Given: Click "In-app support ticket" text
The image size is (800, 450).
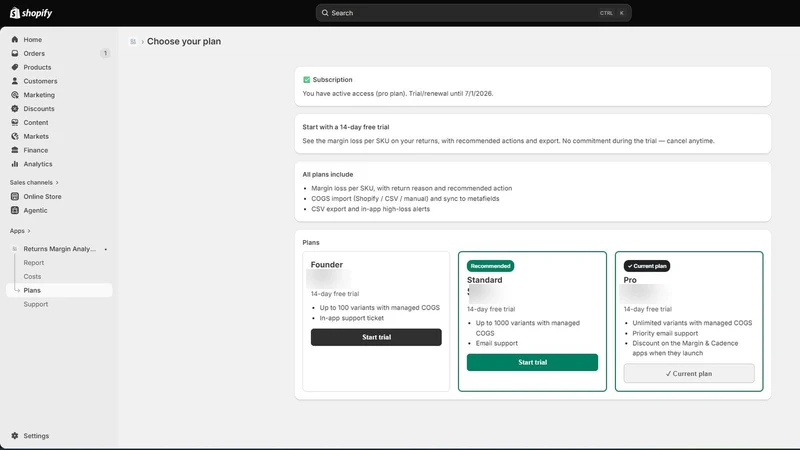Looking at the screenshot, I should point(352,317).
